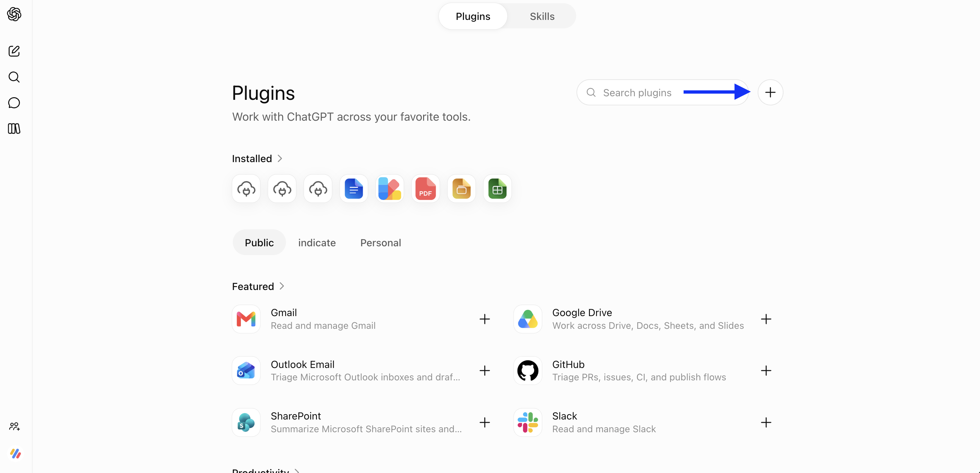This screenshot has height=473, width=980.
Task: Click the 'Work with ChatGPT across' subtitle
Action: click(x=351, y=117)
